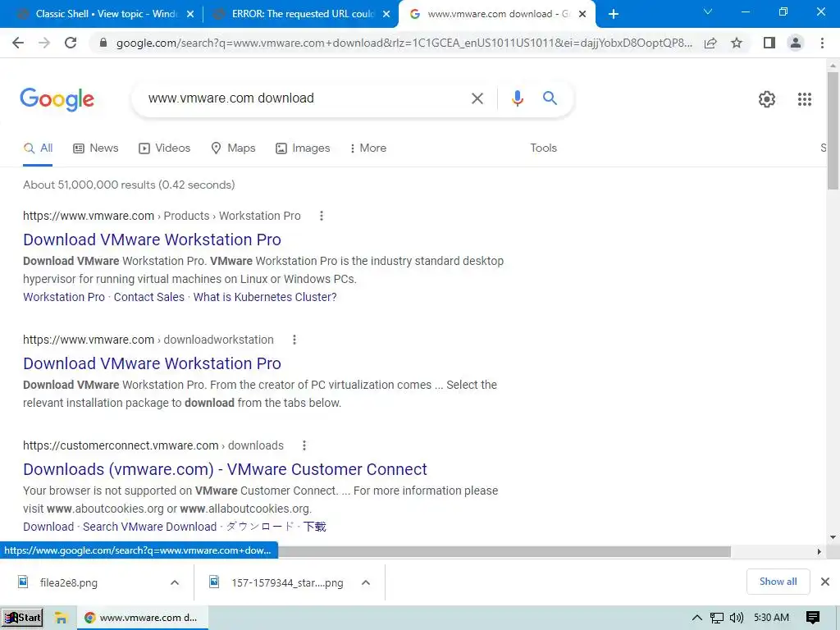Open new browser tab
The image size is (840, 630).
(x=614, y=14)
